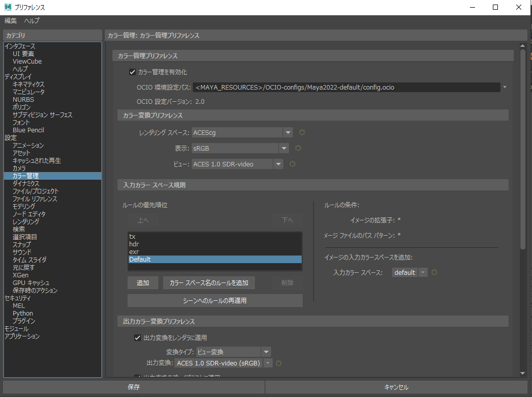The height and width of the screenshot is (397, 532).
Task: Select カラー管理 category
Action: [x=52, y=176]
